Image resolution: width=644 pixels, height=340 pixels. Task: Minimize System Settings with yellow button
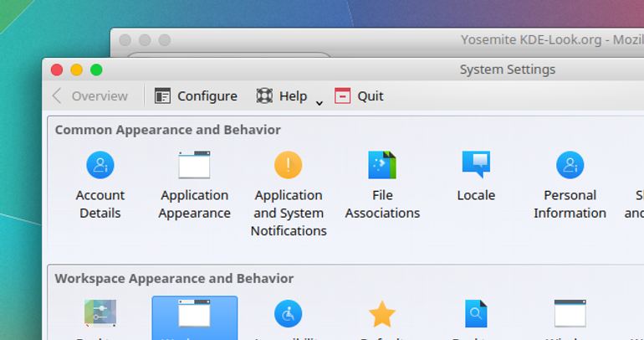coord(76,70)
